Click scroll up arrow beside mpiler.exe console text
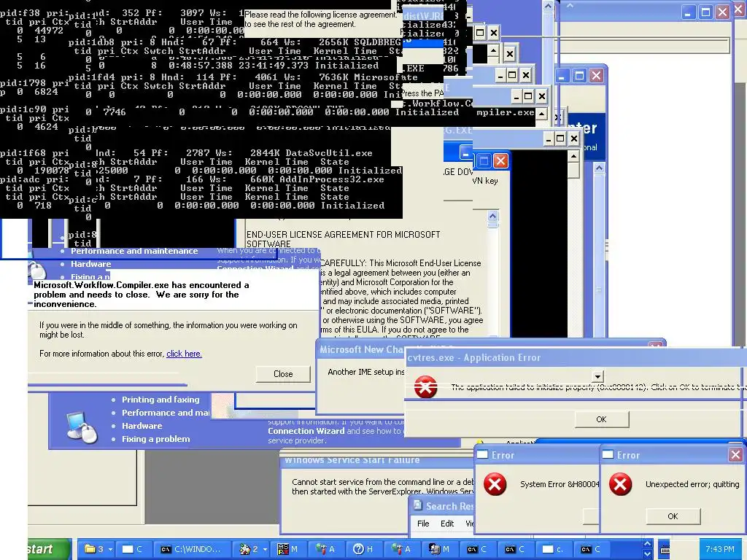Screen dimensions: 747x560 click(x=542, y=114)
